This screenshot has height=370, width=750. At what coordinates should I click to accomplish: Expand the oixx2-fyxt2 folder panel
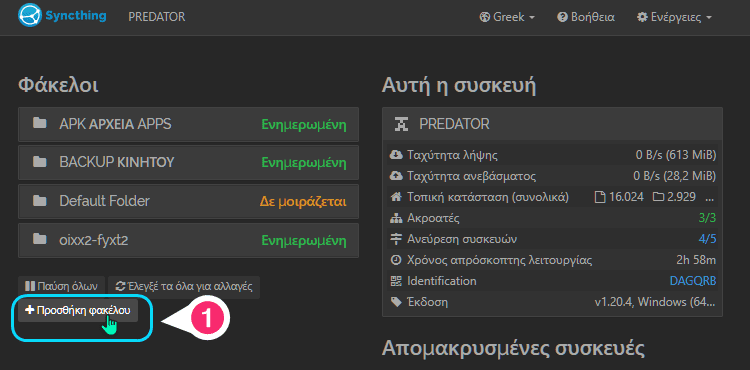point(188,240)
